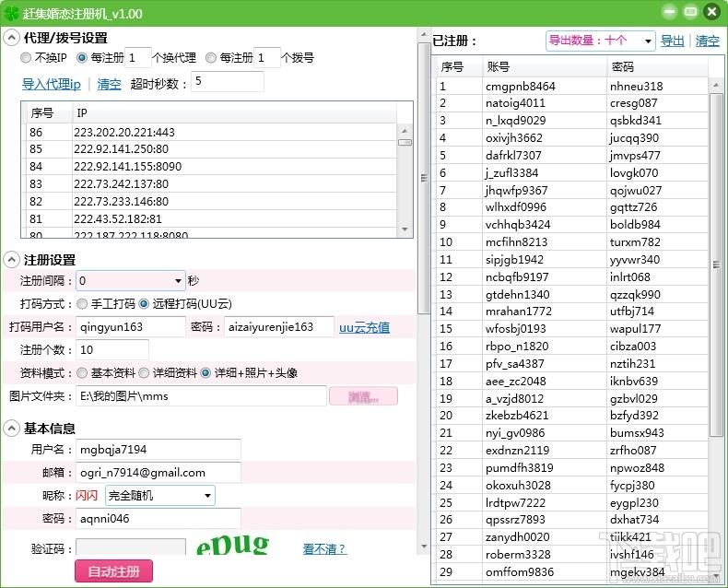Focus the 超时秒数 input field

pos(228,82)
